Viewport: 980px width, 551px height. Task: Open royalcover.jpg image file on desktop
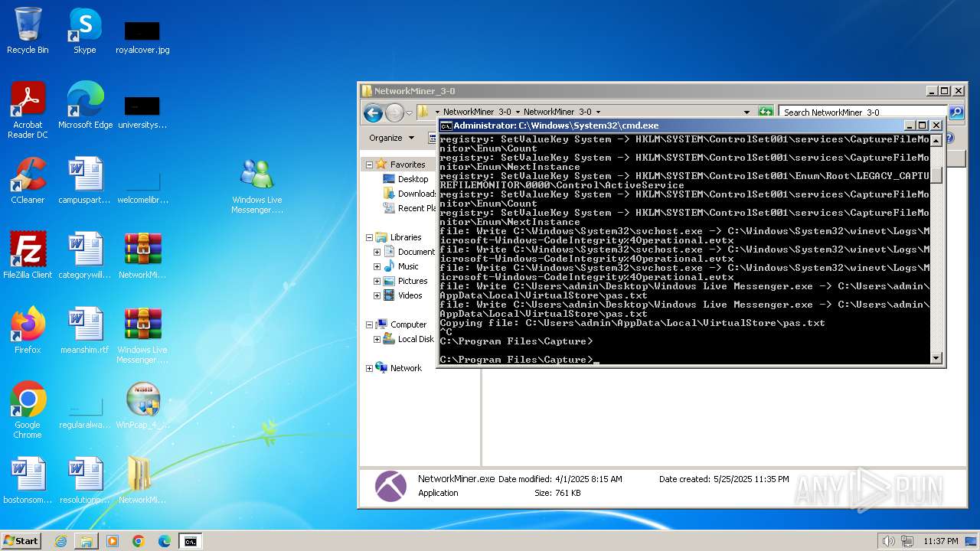[x=142, y=37]
